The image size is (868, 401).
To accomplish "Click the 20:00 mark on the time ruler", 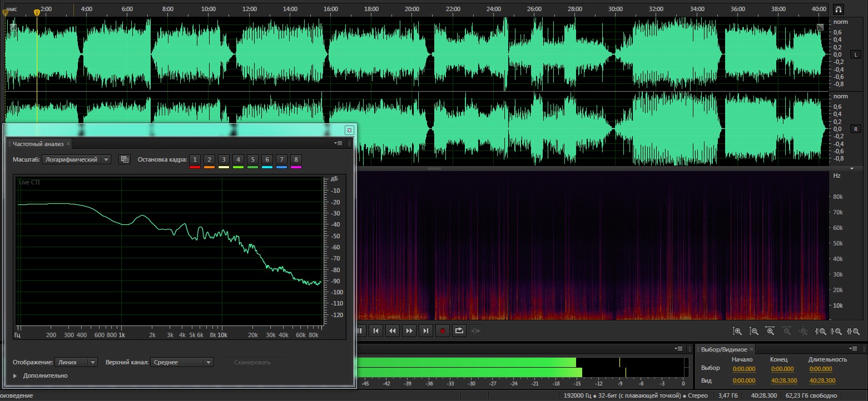I will [x=412, y=9].
